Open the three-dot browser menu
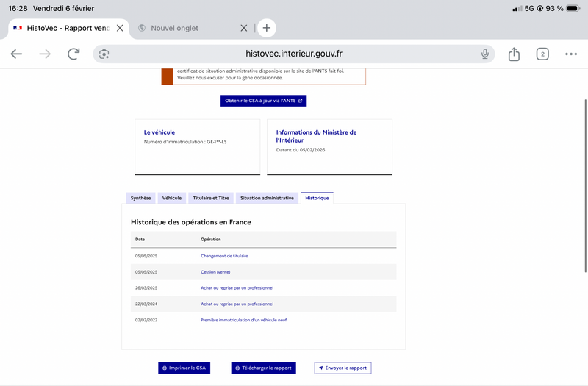Screen dimensions: 588x386 571,54
